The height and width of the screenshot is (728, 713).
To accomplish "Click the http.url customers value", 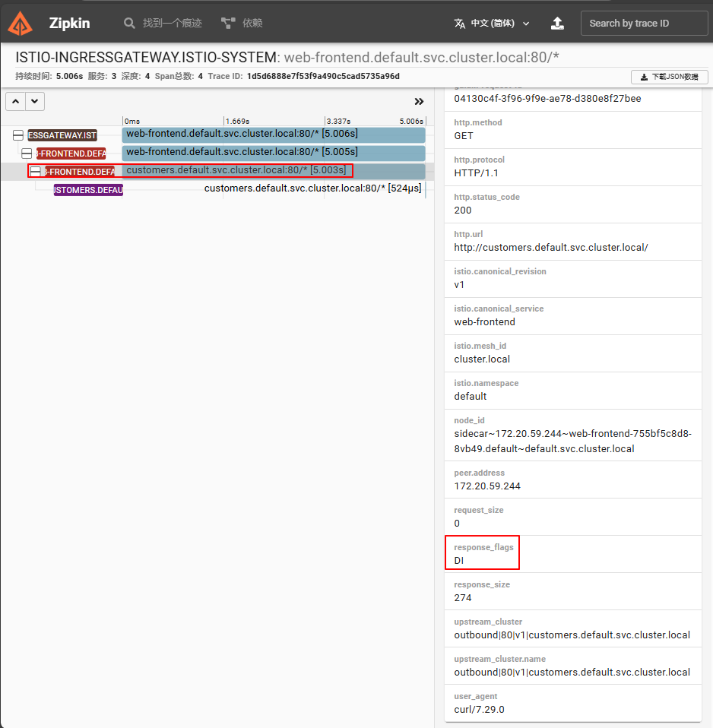I will tap(551, 248).
